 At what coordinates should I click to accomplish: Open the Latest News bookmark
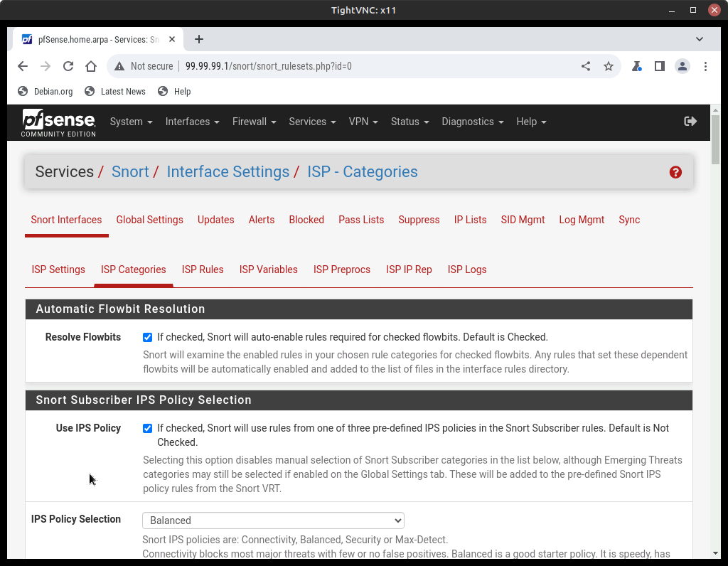[115, 92]
